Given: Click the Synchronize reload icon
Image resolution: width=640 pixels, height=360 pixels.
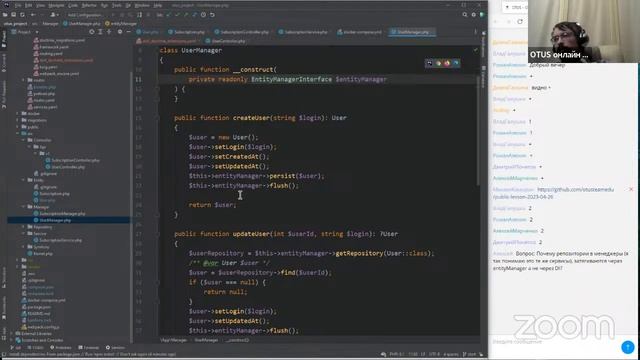Looking at the screenshot, I should 22,15.
